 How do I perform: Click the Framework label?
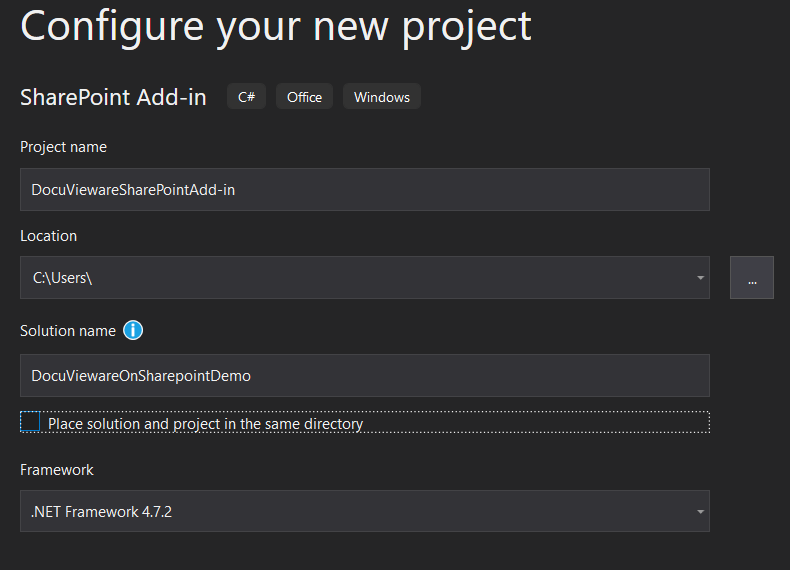pos(57,470)
